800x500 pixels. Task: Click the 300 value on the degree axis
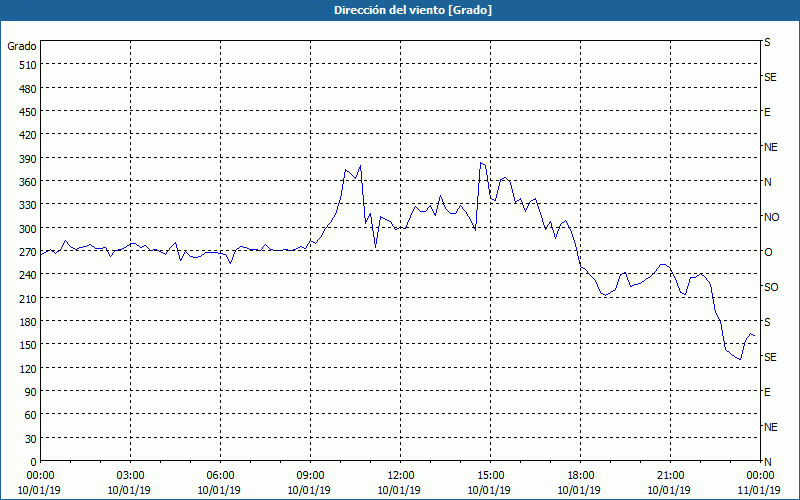tap(28, 229)
